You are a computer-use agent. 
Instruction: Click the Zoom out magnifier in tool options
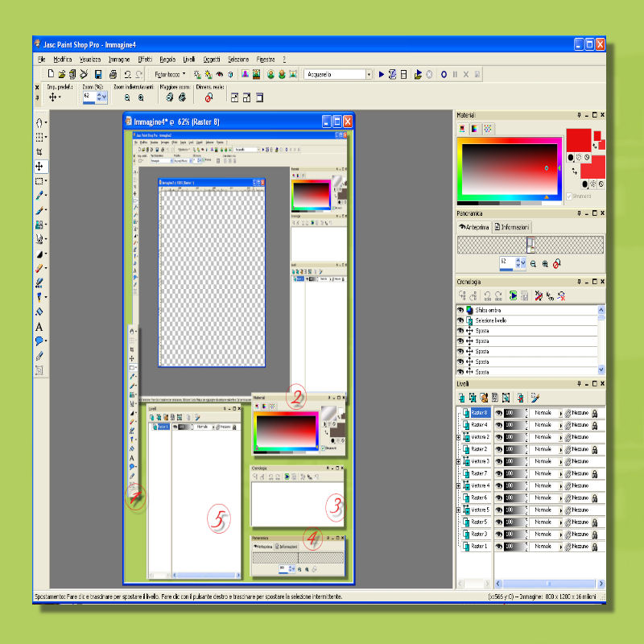[x=127, y=97]
